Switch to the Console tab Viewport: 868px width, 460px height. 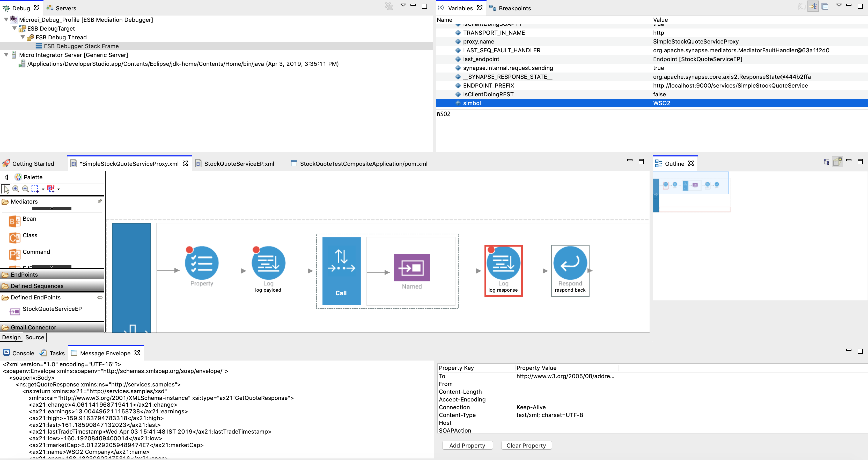(19, 353)
